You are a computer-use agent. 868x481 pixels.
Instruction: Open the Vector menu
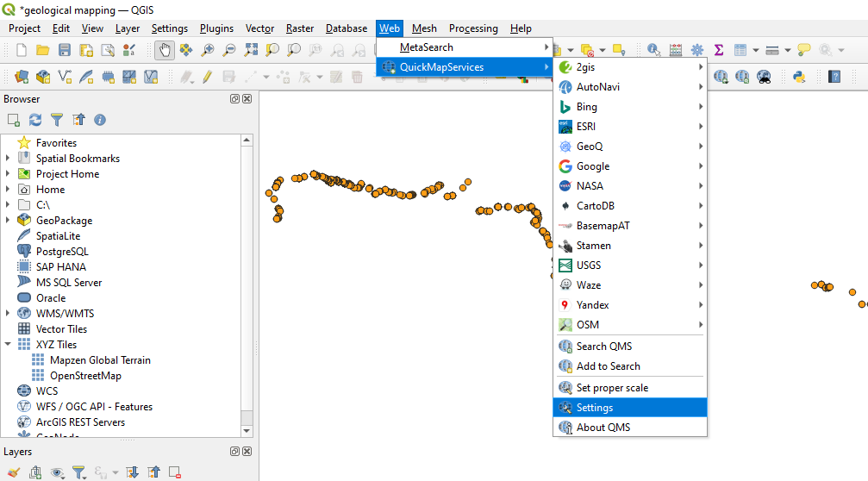point(259,28)
